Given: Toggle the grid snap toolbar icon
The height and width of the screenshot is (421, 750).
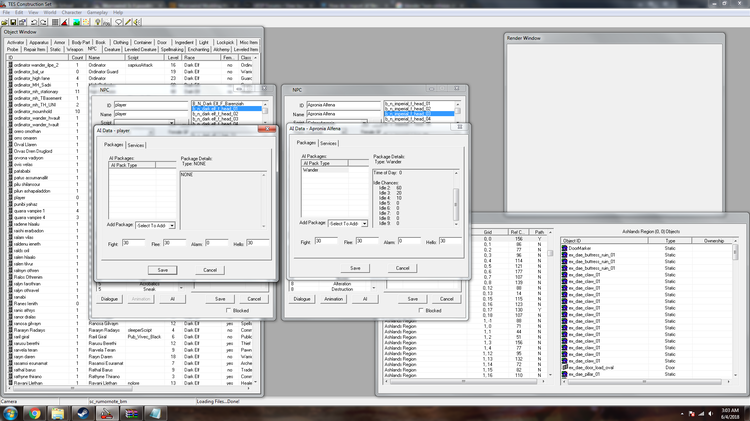Looking at the screenshot, I should point(55,22).
